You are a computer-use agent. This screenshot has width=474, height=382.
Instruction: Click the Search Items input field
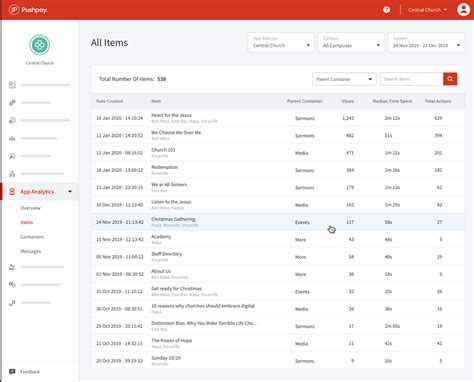(x=412, y=79)
